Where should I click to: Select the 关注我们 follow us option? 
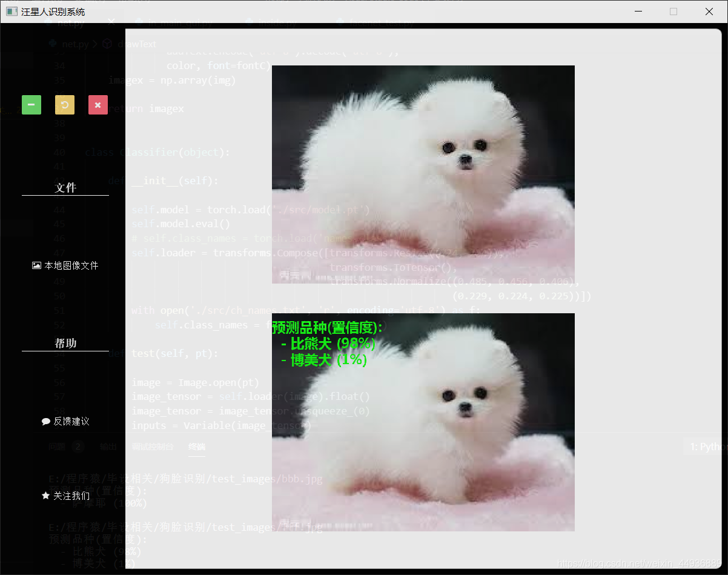[x=65, y=496]
